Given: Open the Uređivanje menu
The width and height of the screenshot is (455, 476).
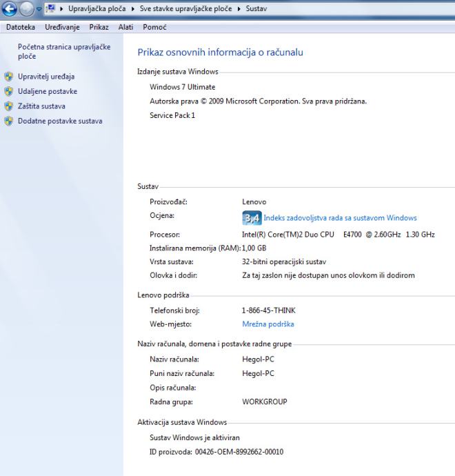Looking at the screenshot, I should point(62,27).
